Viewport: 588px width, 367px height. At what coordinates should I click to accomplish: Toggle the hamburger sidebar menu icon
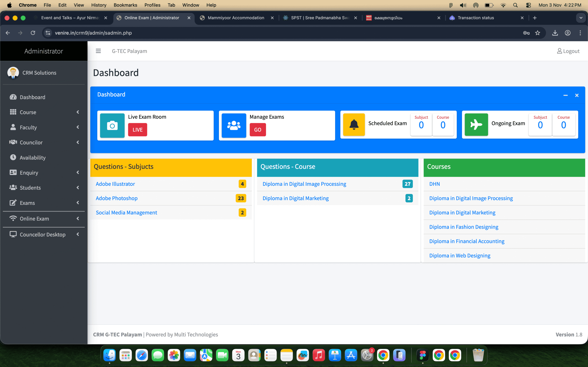pos(98,51)
